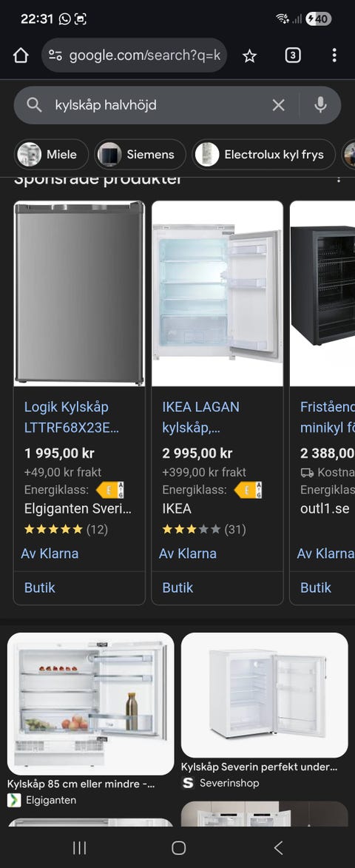
Task: Open the tab switcher showing 3 tabs
Action: coord(293,55)
